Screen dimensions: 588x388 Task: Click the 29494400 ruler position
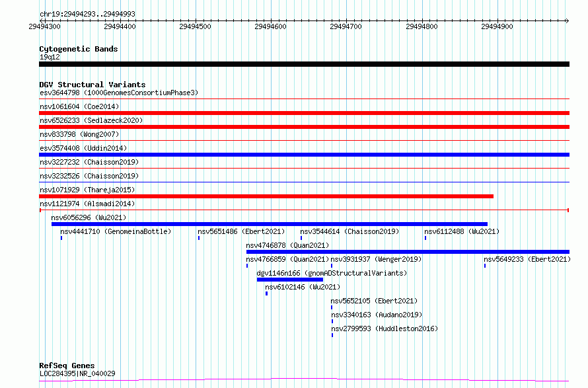tap(120, 26)
